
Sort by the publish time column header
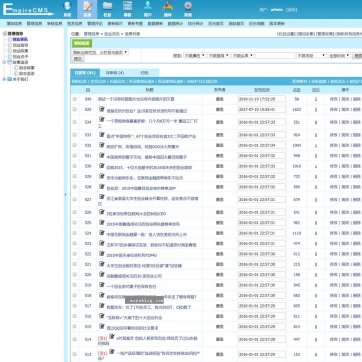[x=262, y=90]
